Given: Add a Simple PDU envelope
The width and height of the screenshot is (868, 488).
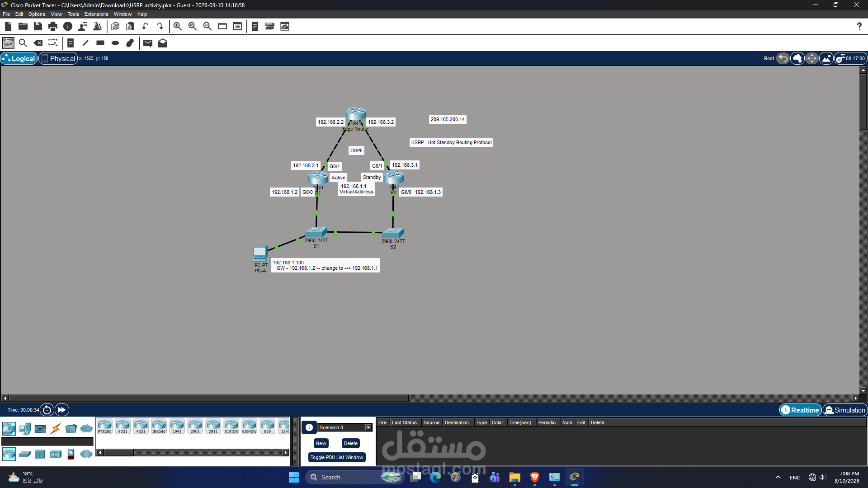Looking at the screenshot, I should pyautogui.click(x=148, y=43).
